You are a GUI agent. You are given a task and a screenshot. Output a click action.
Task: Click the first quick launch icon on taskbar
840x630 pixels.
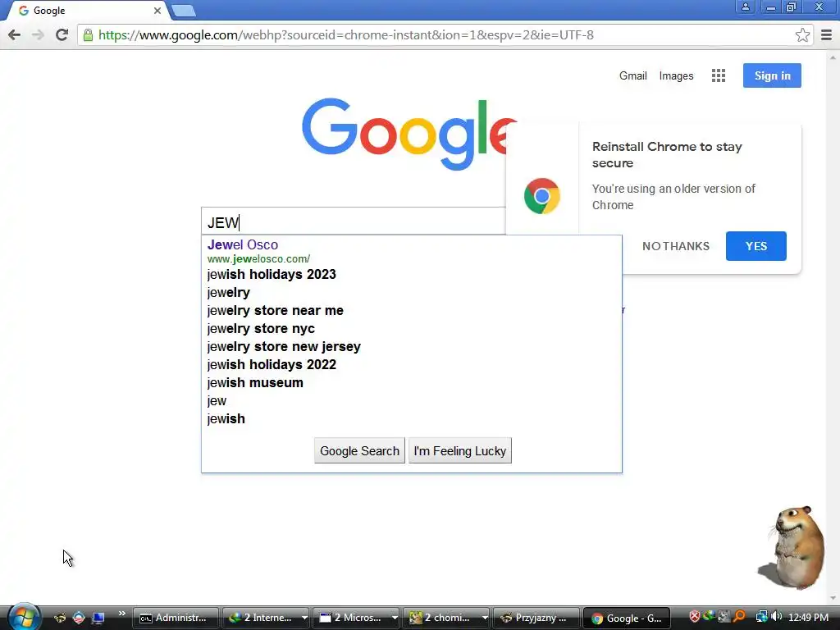point(59,618)
